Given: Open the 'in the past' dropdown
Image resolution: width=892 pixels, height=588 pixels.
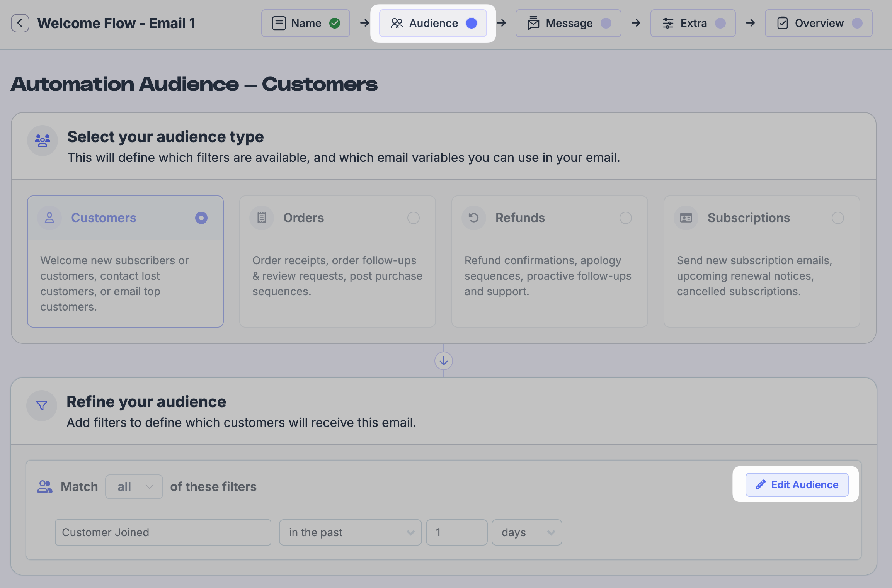Looking at the screenshot, I should 351,532.
